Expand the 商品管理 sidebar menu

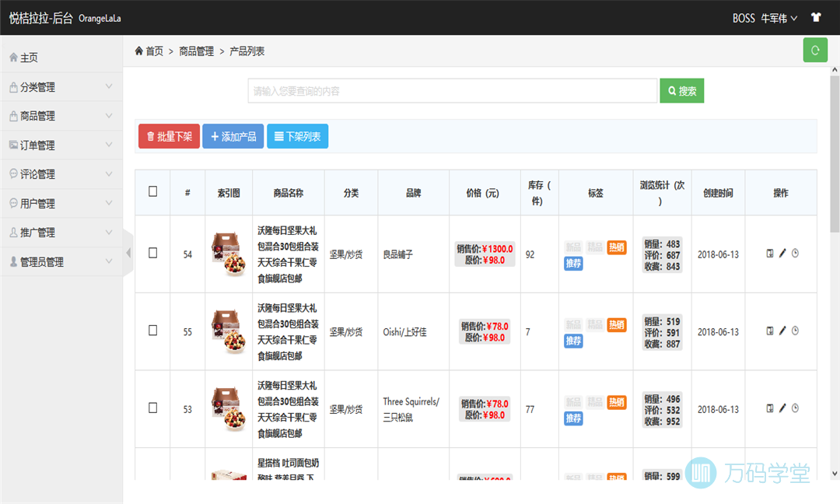(61, 116)
